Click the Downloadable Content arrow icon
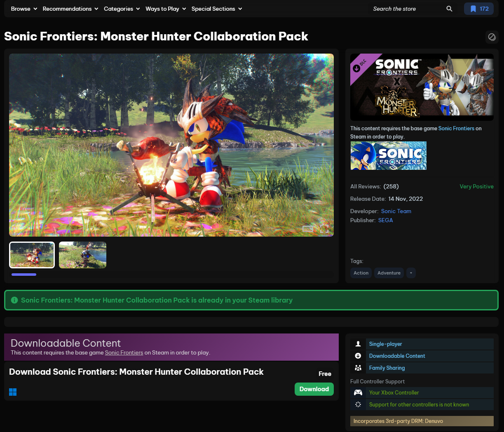The image size is (504, 432). [358, 356]
